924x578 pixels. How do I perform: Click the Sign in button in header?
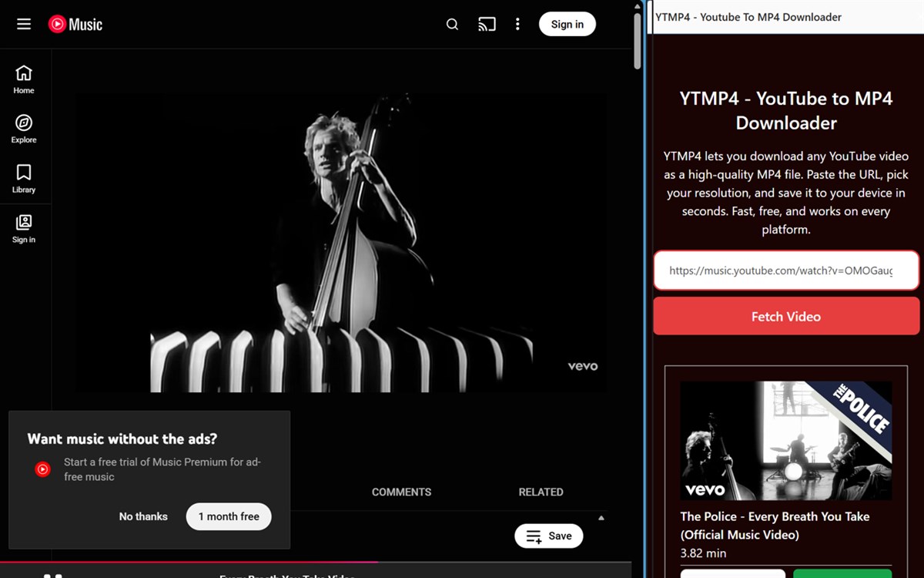(x=567, y=24)
